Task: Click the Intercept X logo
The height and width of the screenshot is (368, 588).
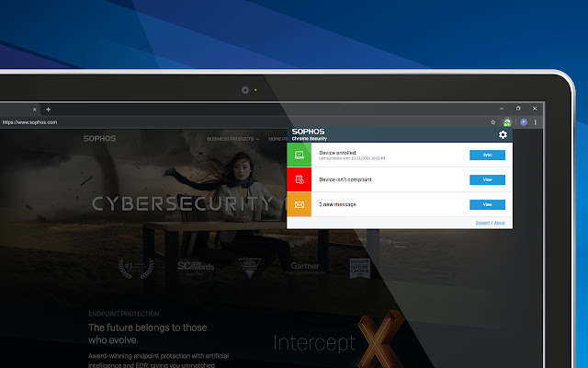Action: click(x=339, y=339)
